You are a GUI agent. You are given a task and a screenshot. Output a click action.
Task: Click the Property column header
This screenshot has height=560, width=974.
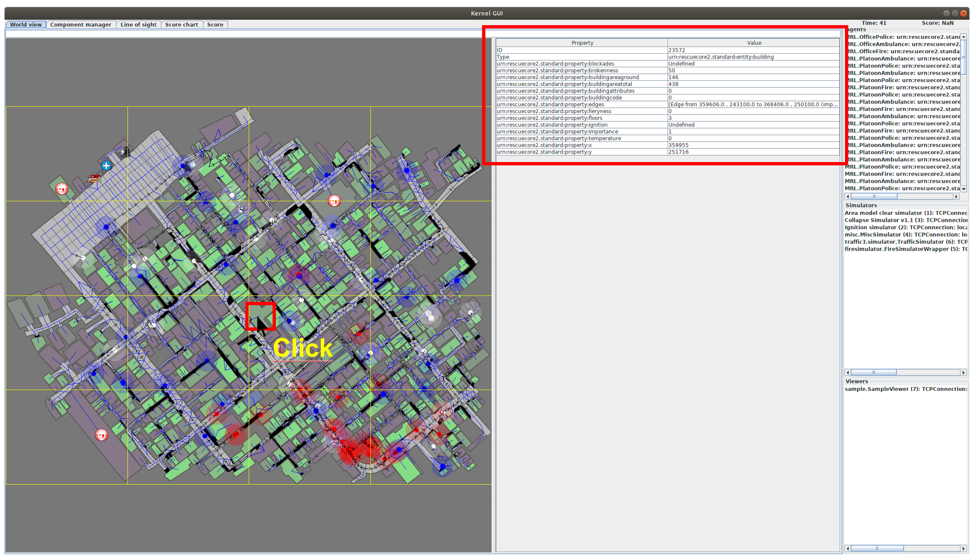pyautogui.click(x=582, y=43)
